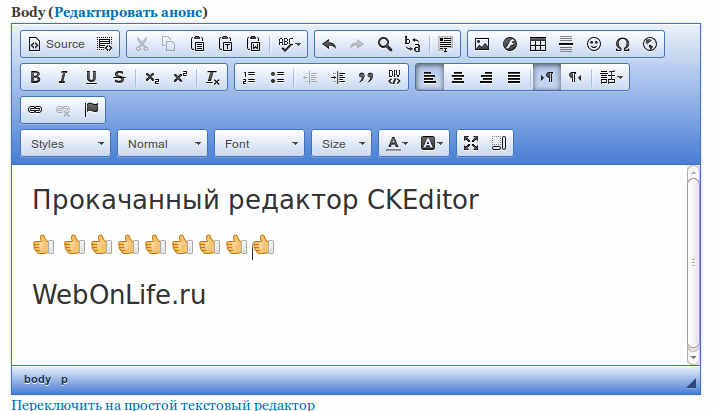Click the IFrame globe icon
This screenshot has width=715, height=411.
[650, 44]
